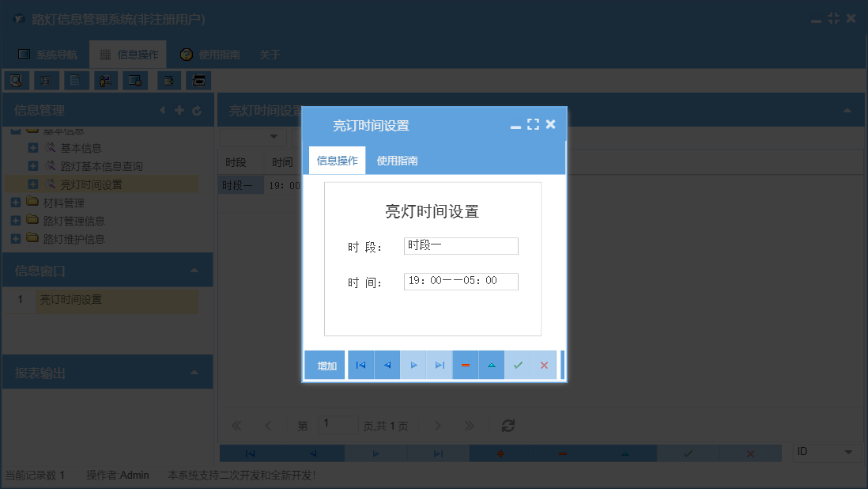Expand the 材料管理 tree node
The height and width of the screenshot is (489, 868).
[17, 203]
